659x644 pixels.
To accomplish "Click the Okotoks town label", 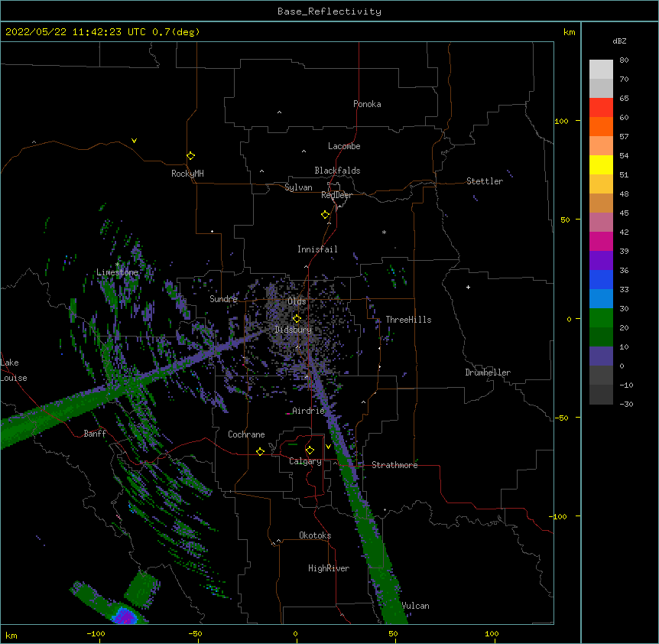I will pyautogui.click(x=315, y=535).
